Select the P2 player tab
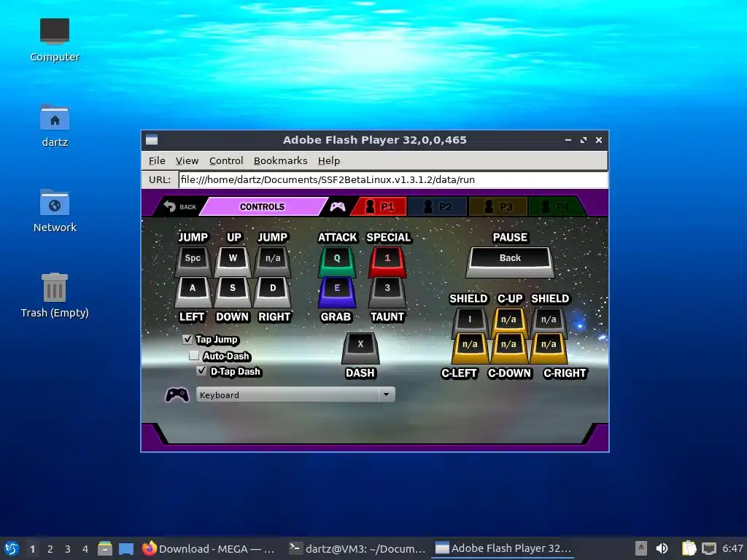747x560 pixels. click(x=438, y=206)
